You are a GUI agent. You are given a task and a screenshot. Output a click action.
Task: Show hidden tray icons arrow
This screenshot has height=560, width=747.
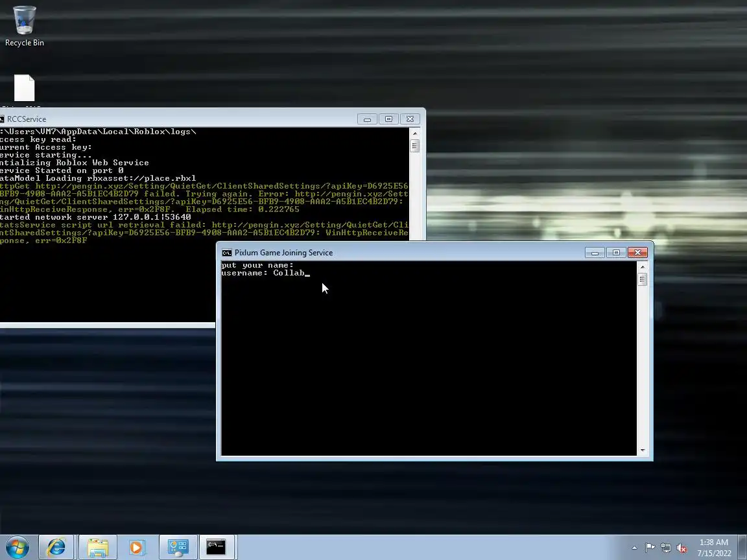(634, 548)
